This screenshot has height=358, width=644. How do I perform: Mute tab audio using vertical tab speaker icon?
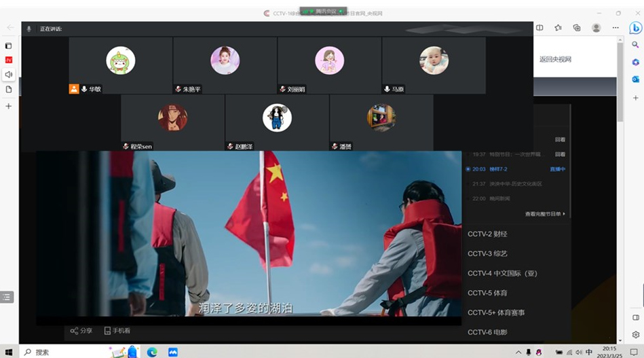(9, 75)
